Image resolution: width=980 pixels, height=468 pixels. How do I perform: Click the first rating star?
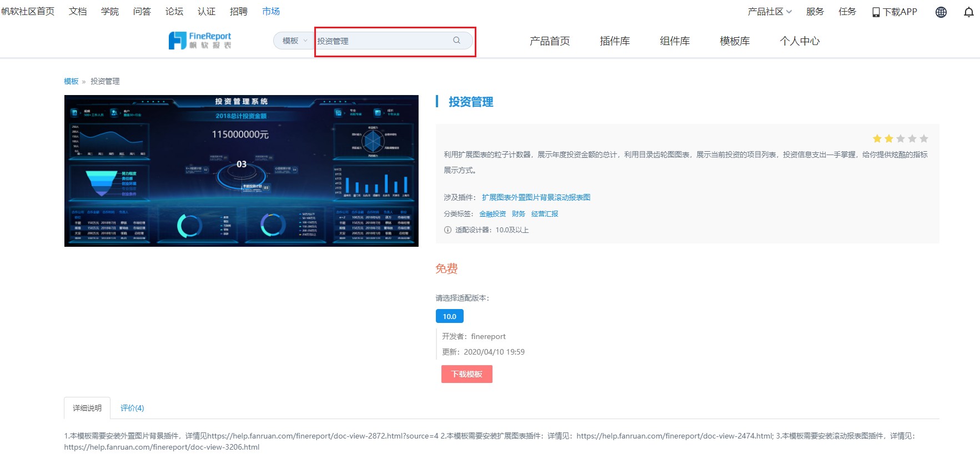(877, 139)
